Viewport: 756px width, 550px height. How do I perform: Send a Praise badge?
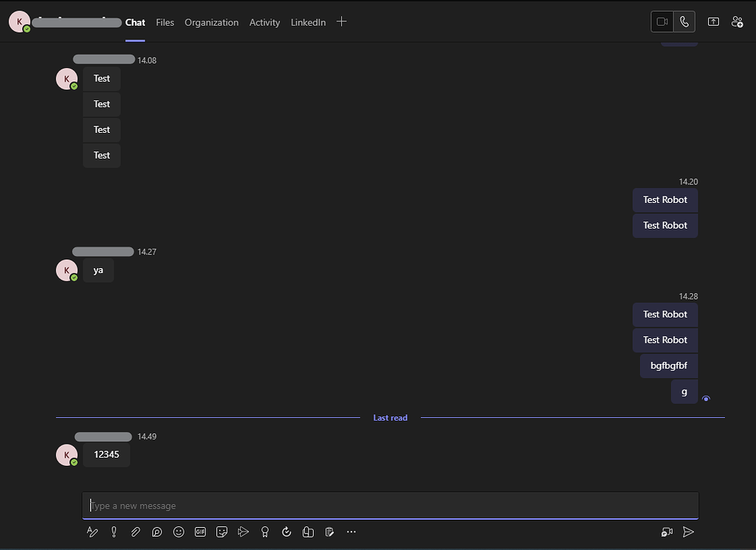pyautogui.click(x=265, y=532)
